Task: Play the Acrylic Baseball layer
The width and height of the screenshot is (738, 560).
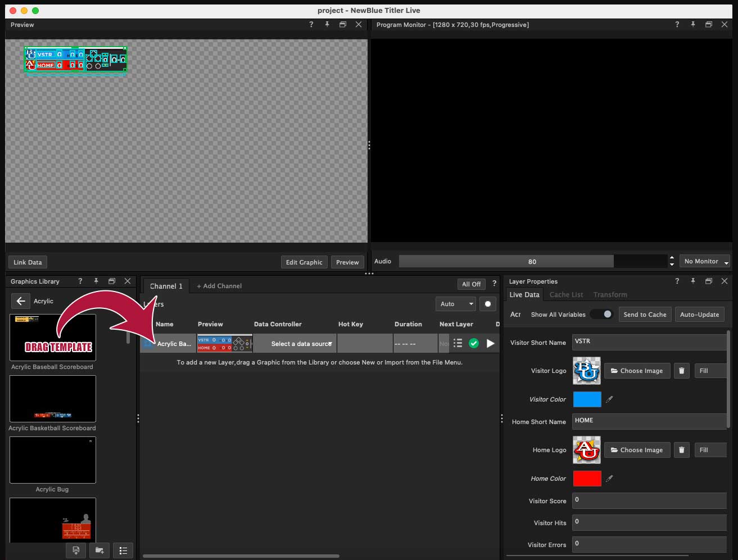Action: [491, 343]
